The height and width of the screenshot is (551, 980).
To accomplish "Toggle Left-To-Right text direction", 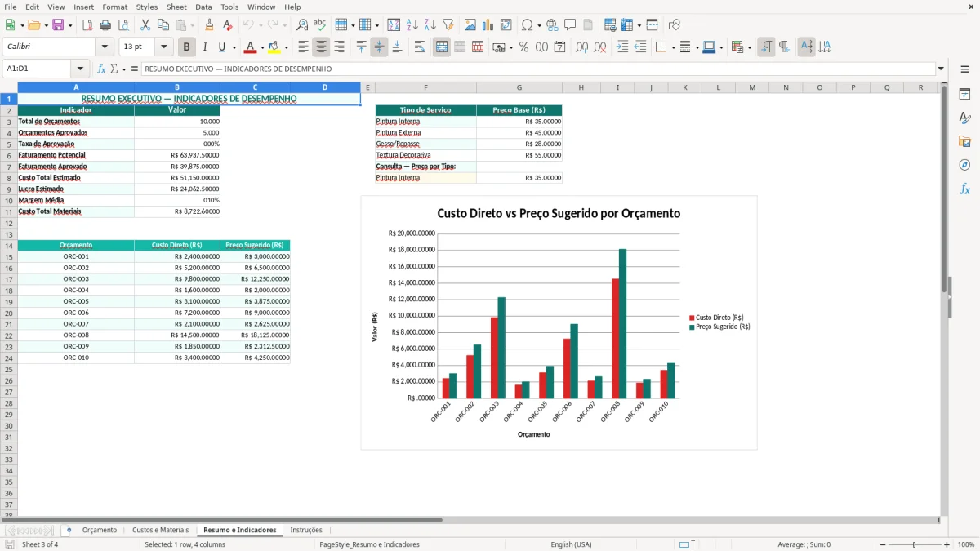I will pyautogui.click(x=766, y=47).
